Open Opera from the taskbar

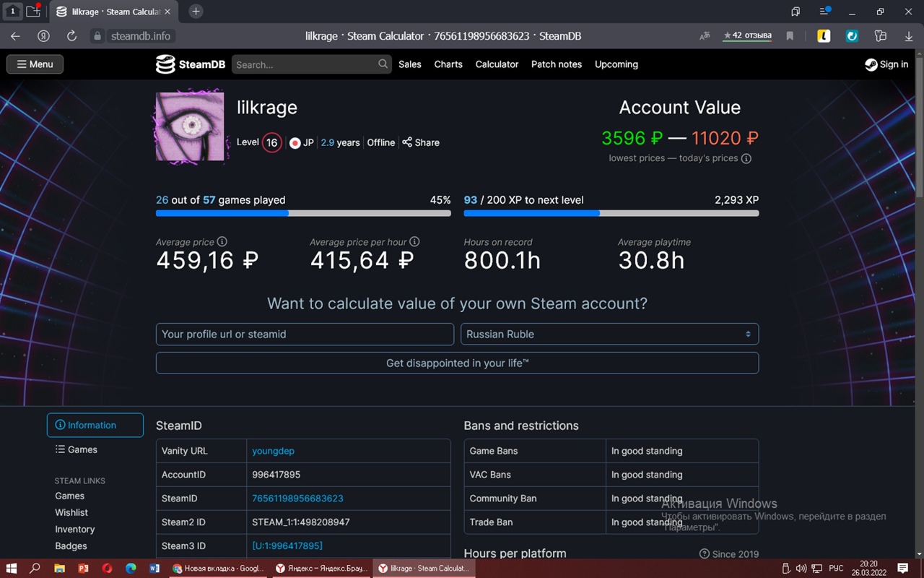tap(107, 569)
